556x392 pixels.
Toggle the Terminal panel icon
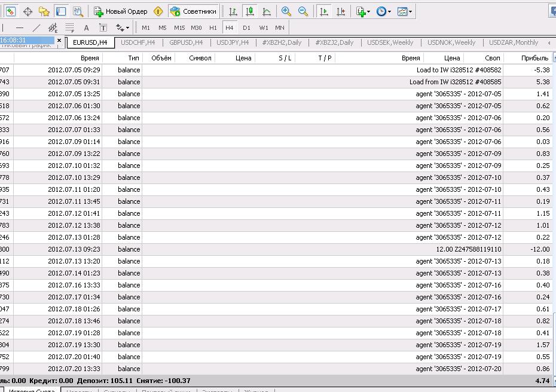(61, 11)
